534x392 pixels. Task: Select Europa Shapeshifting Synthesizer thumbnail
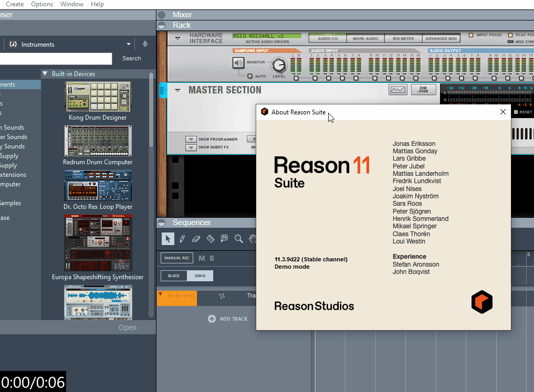pos(98,243)
